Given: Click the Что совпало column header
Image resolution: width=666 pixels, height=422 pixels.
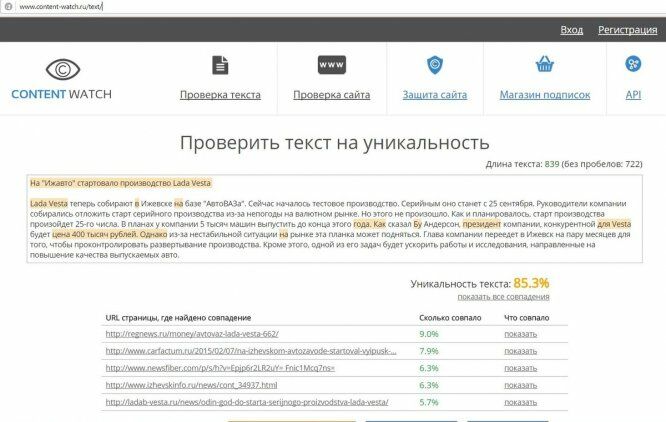Looking at the screenshot, I should pyautogui.click(x=526, y=318).
